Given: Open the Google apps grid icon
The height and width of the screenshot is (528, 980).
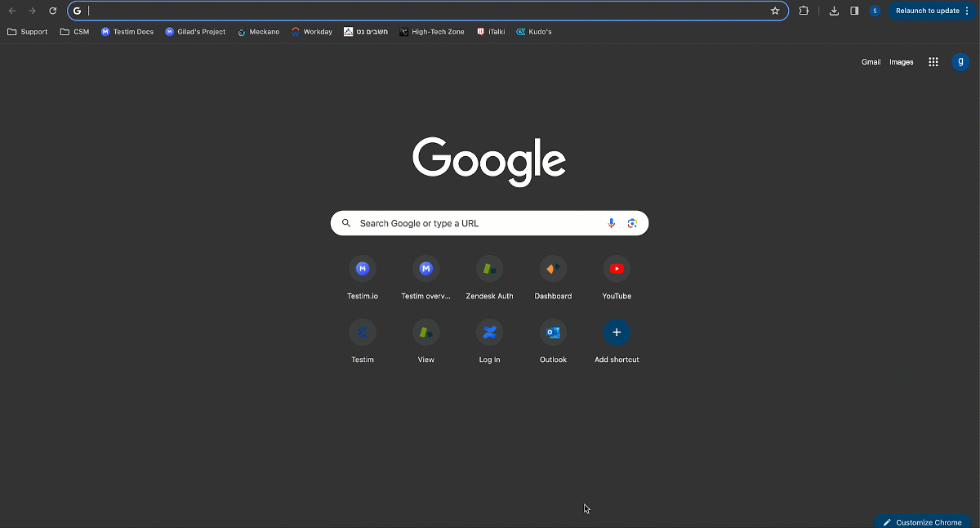Looking at the screenshot, I should tap(933, 62).
